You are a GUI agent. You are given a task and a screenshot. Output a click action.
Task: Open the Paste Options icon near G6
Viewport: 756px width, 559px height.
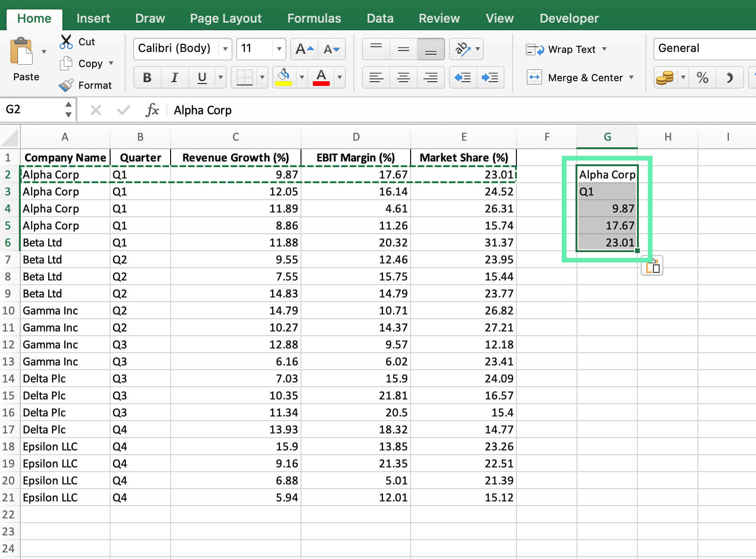click(x=652, y=266)
